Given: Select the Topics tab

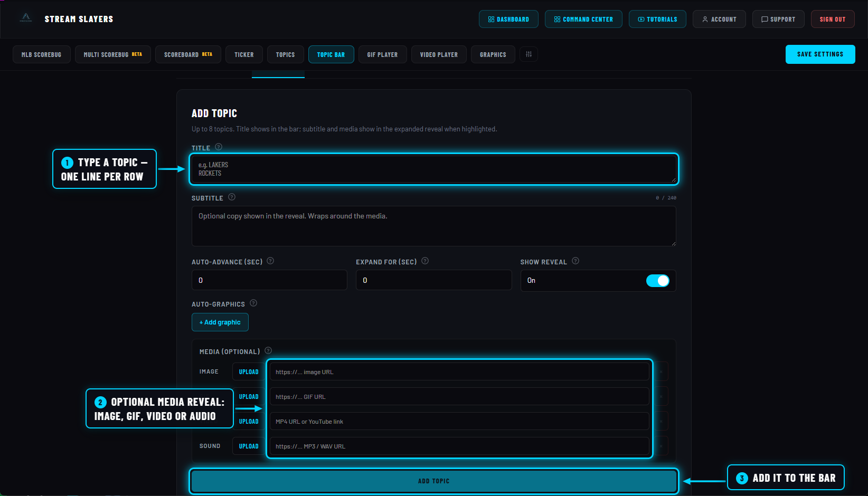Looking at the screenshot, I should pos(285,54).
